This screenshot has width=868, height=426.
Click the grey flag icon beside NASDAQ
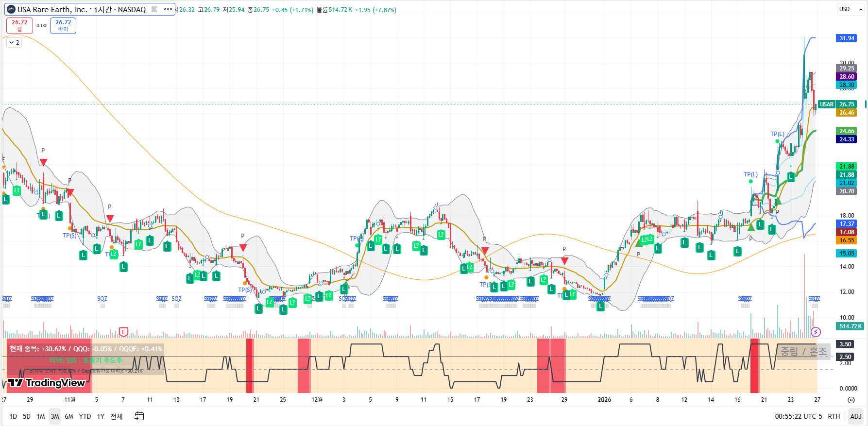tap(154, 9)
